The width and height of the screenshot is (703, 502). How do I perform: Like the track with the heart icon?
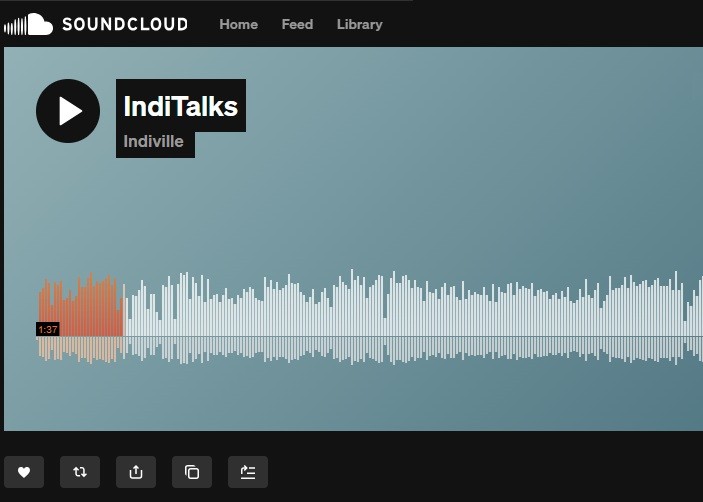coord(24,472)
